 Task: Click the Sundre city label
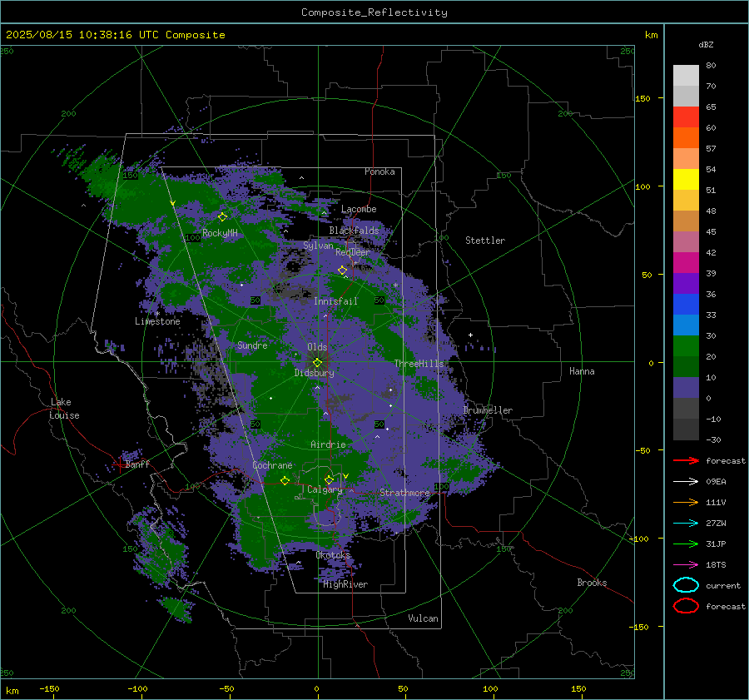point(252,345)
